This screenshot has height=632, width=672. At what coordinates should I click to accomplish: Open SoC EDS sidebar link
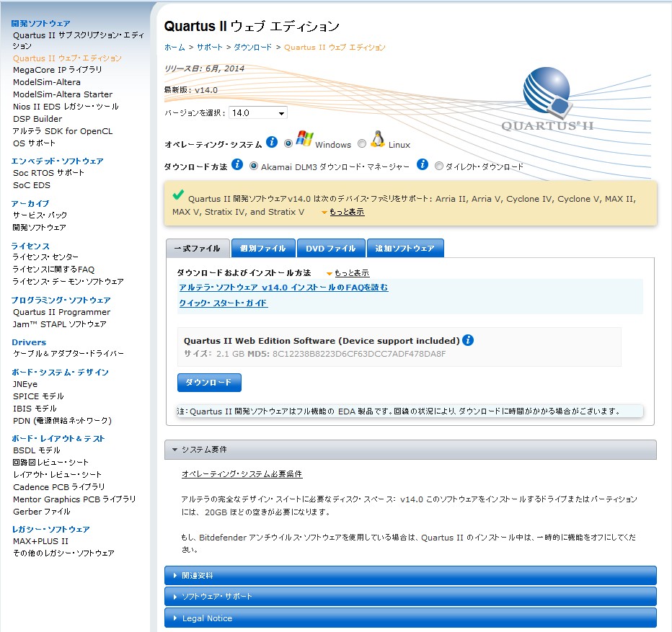(31, 185)
